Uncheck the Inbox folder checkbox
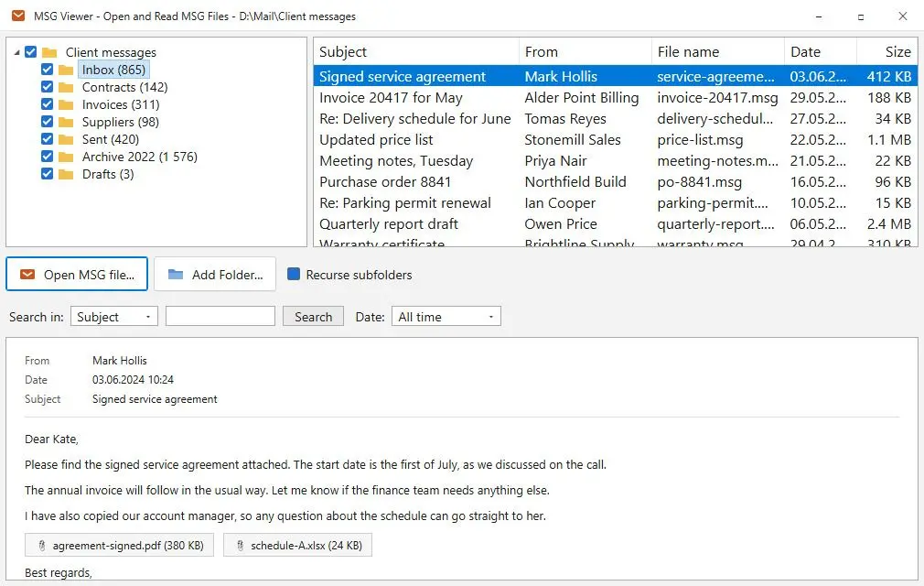Image resolution: width=924 pixels, height=586 pixels. pyautogui.click(x=48, y=70)
